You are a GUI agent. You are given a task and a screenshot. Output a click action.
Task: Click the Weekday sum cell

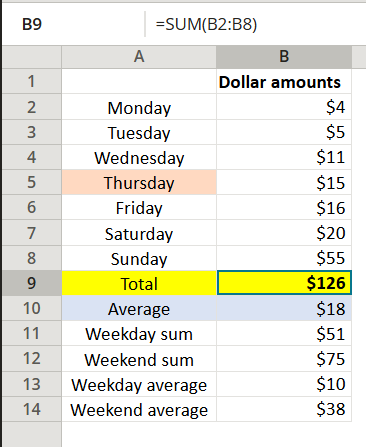(x=139, y=334)
